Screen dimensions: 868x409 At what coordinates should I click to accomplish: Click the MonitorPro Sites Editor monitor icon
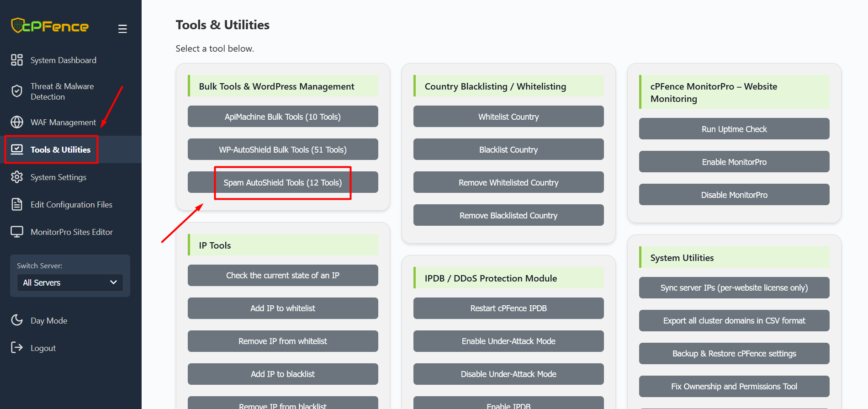click(x=17, y=232)
